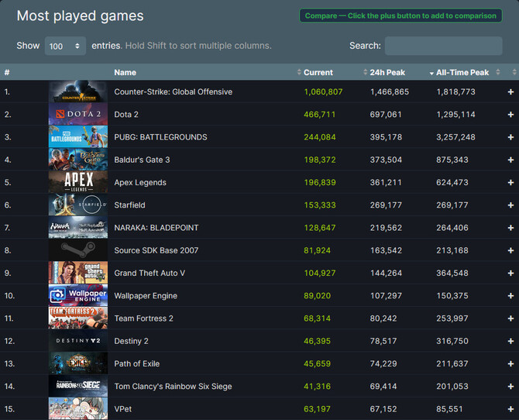Image resolution: width=519 pixels, height=420 pixels.
Task: Click the Team Fortress 2 thumbnail
Action: 78,318
